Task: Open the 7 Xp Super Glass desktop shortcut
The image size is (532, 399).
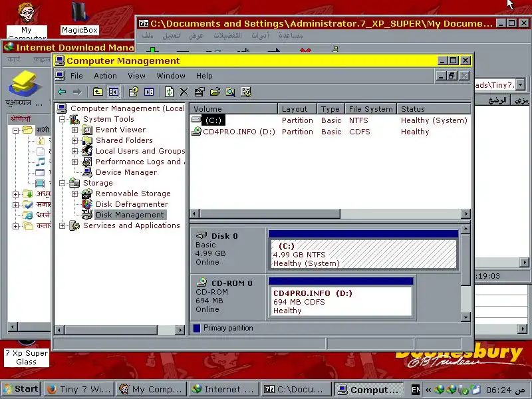Action: 27,353
